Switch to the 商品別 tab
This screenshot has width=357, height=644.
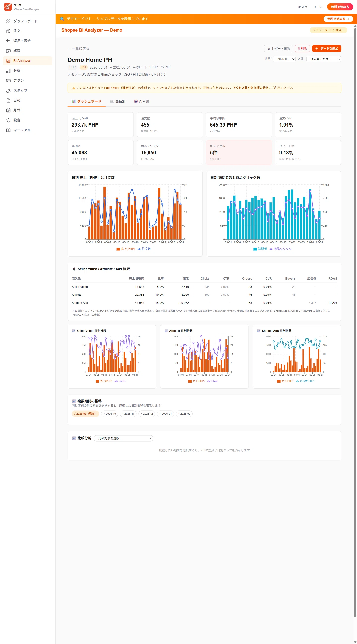(x=118, y=102)
